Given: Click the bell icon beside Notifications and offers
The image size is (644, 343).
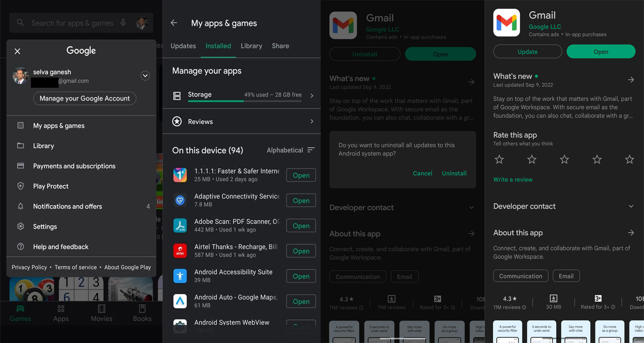Looking at the screenshot, I should click(x=20, y=206).
